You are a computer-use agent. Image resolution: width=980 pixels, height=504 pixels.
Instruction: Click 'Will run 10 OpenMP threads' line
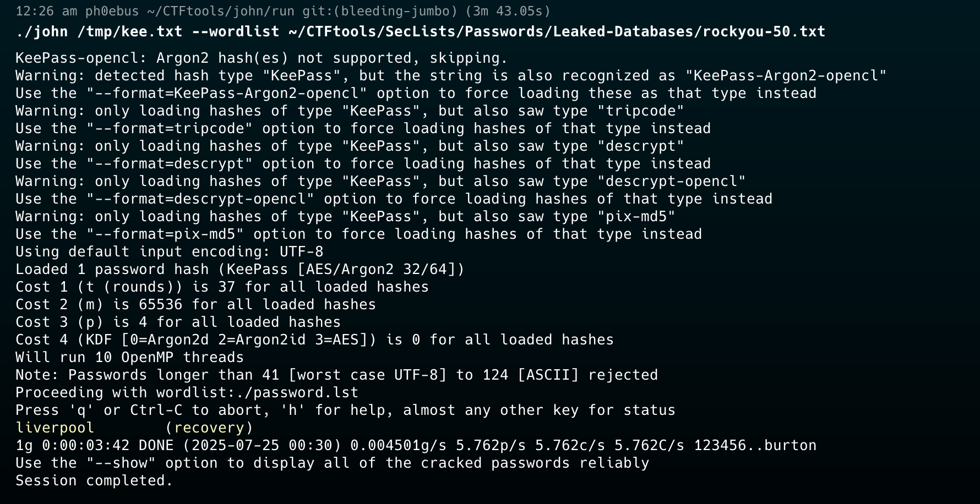tap(130, 357)
